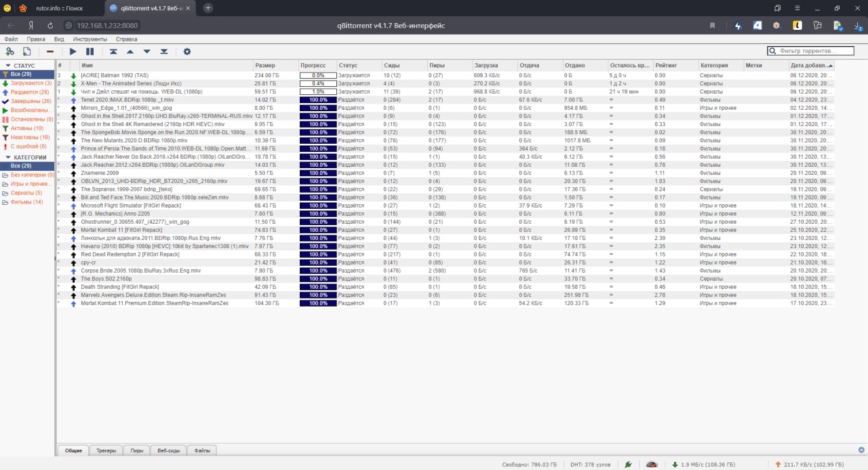Move torrent up in queue

[x=130, y=51]
